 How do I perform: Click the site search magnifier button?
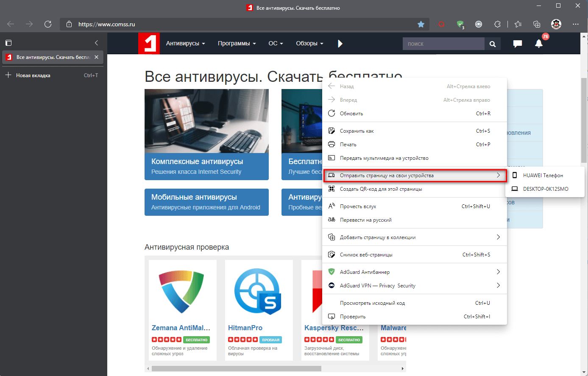click(x=492, y=44)
